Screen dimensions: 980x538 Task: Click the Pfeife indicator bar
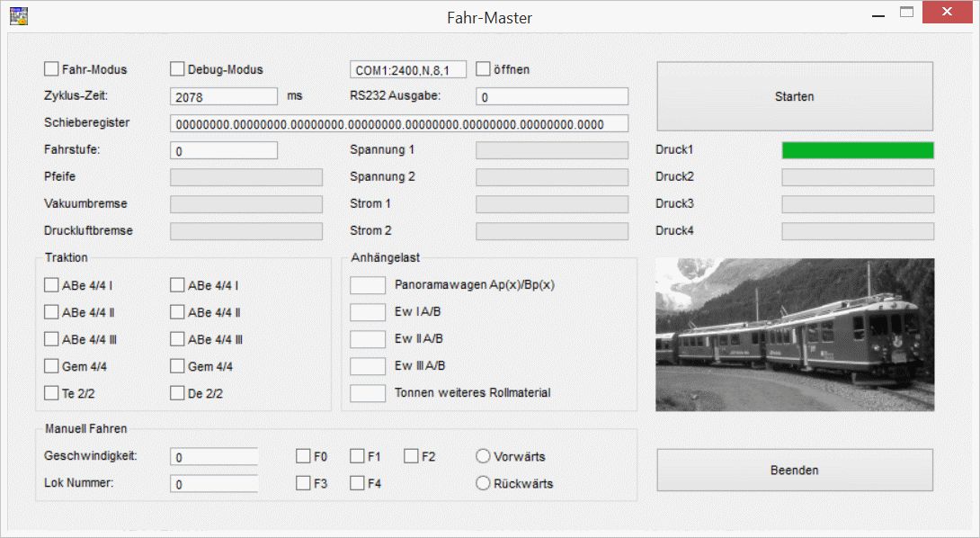point(246,177)
